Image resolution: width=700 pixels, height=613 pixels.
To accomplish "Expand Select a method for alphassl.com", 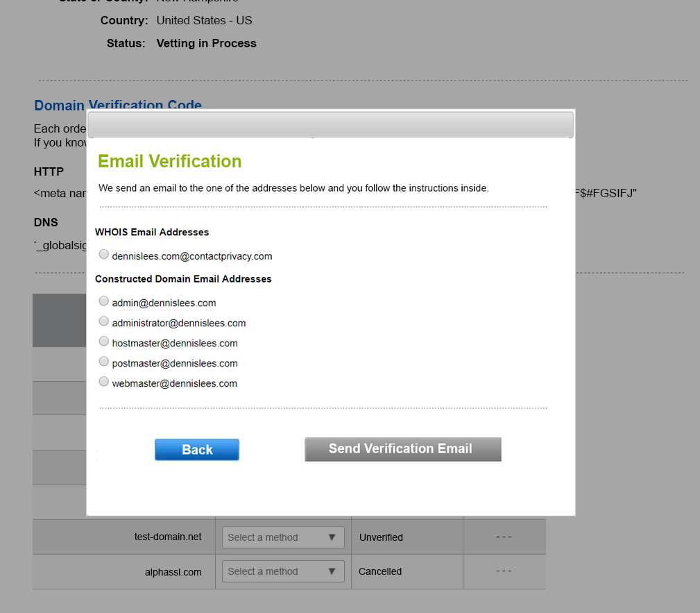I will pos(283,571).
